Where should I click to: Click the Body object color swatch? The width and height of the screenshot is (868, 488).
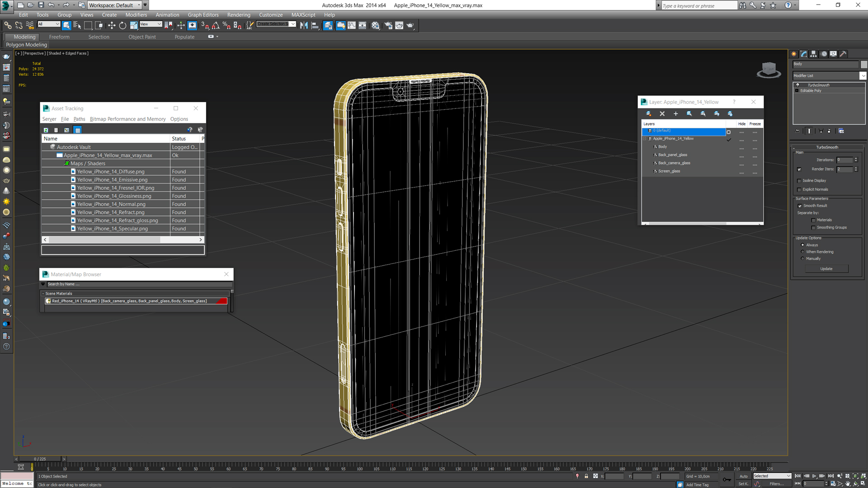pyautogui.click(x=864, y=64)
